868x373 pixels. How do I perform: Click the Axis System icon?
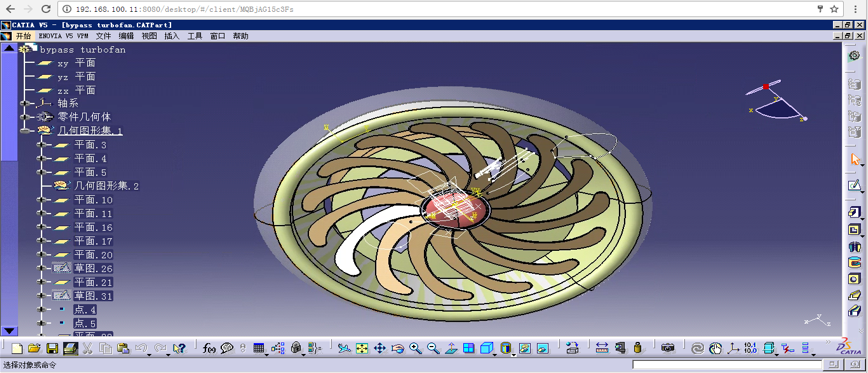(x=733, y=348)
